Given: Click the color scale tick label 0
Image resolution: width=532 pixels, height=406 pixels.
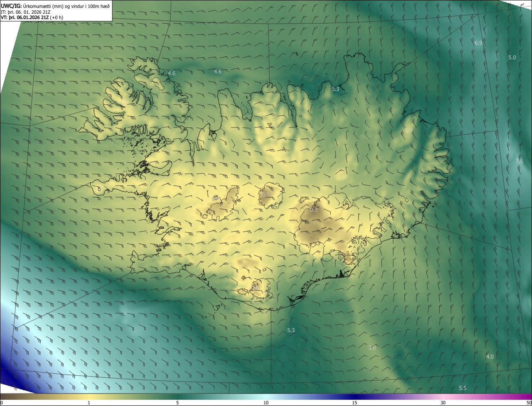Looking at the screenshot, I should click(x=2, y=403).
